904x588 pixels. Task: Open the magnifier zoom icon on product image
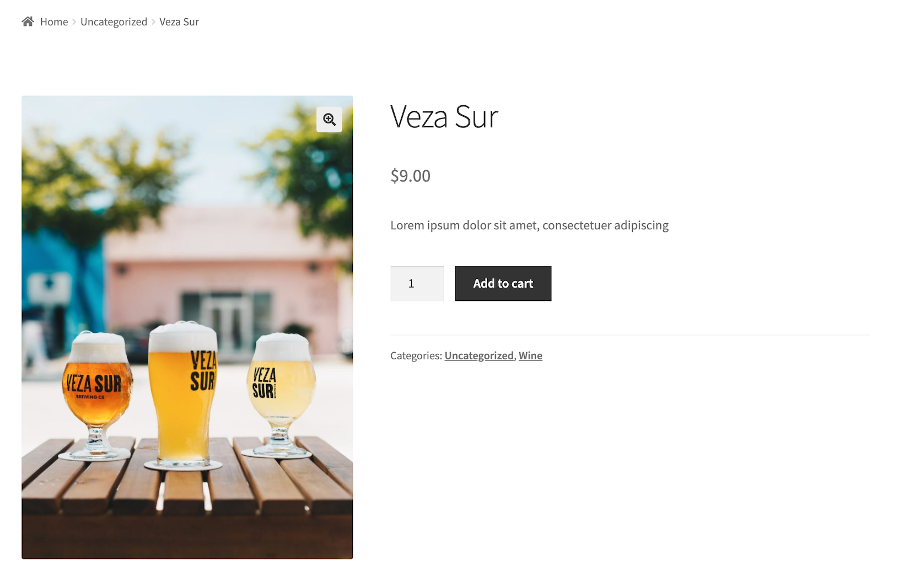coord(329,119)
